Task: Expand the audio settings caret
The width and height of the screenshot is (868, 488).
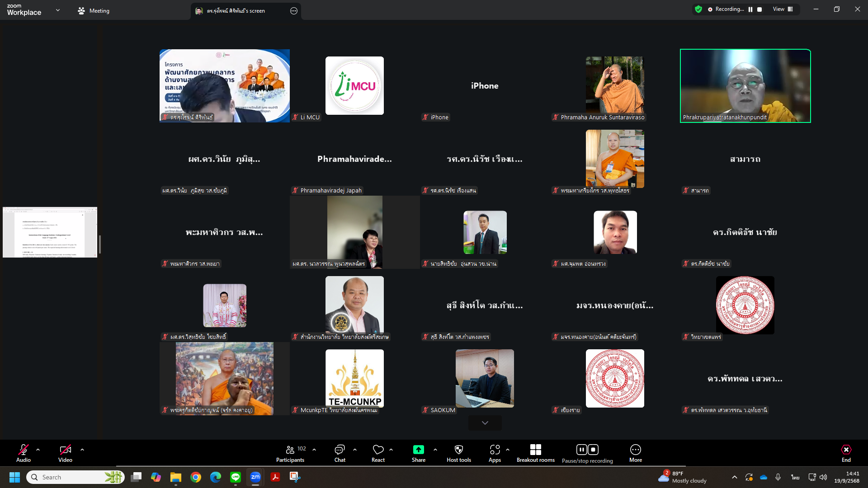Action: click(x=38, y=450)
